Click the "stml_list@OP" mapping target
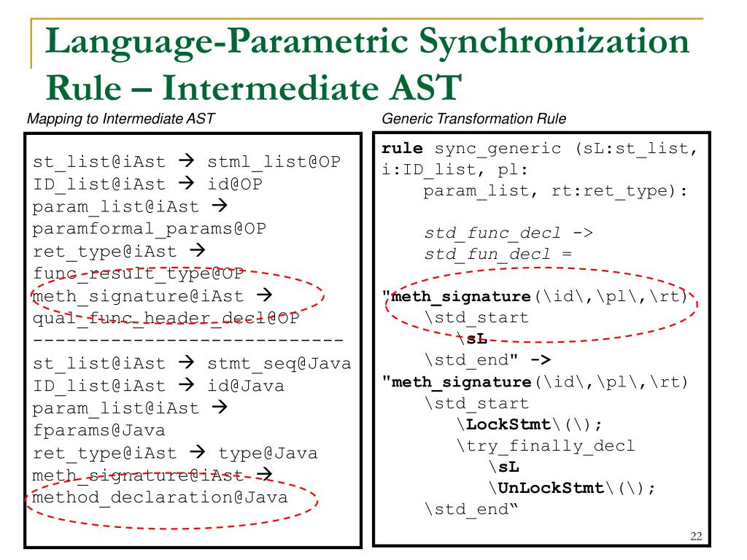Viewport: 747px width, 560px height. point(274,161)
